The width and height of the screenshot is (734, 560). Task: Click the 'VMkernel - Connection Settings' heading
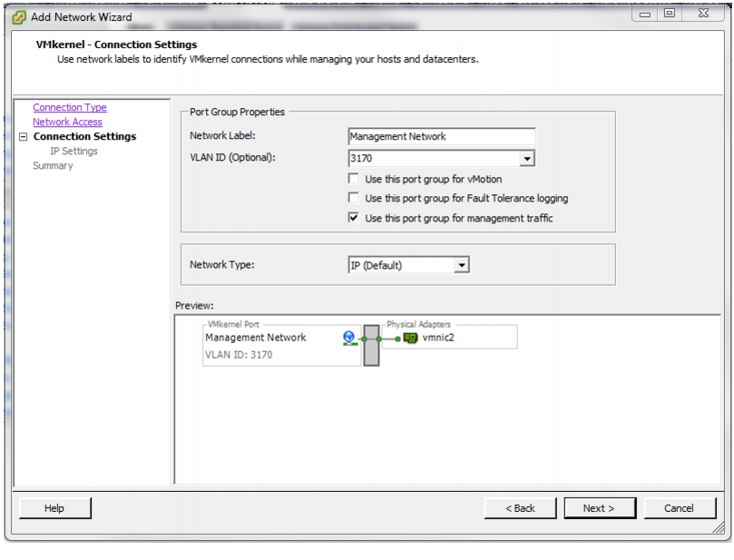pyautogui.click(x=116, y=44)
